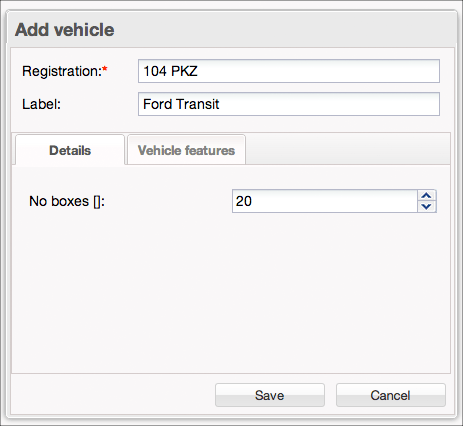Viewport: 463px width, 426px height.
Task: Select the Details tab
Action: click(70, 150)
